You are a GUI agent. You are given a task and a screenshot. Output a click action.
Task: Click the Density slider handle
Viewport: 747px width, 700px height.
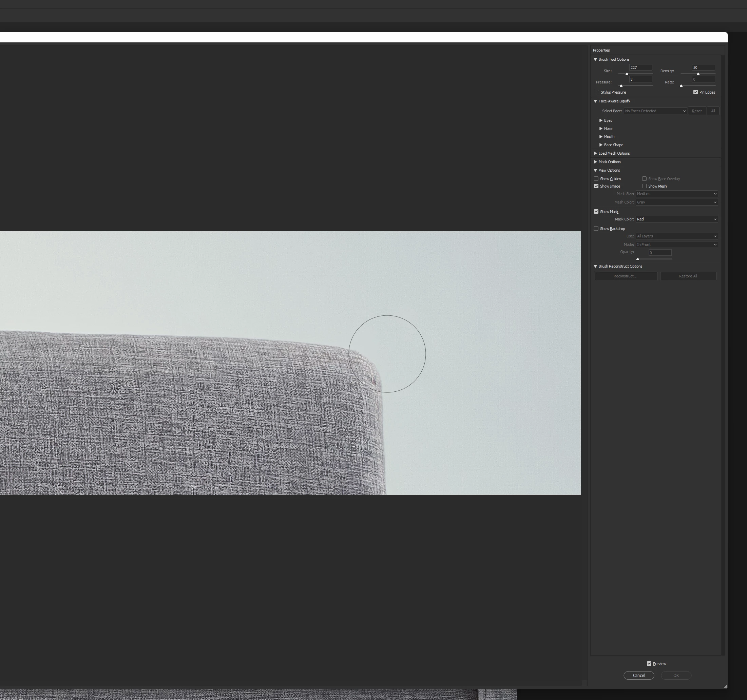click(698, 74)
